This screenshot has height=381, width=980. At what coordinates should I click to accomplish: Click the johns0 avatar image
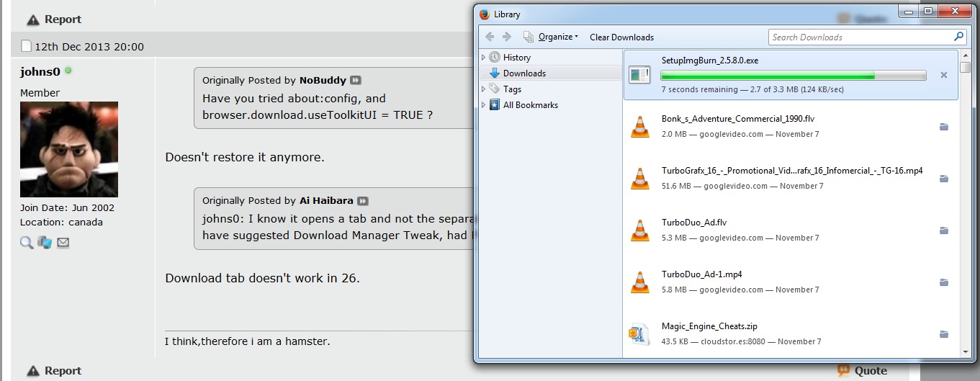point(69,149)
